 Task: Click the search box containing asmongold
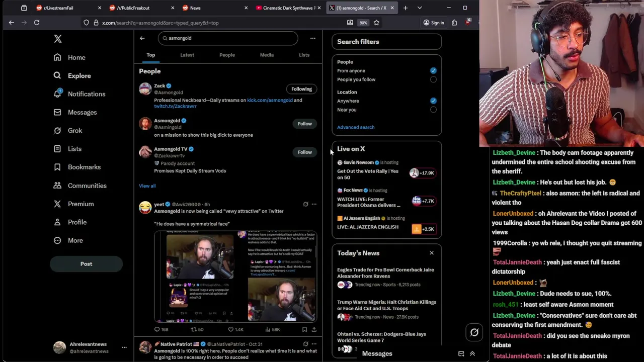[228, 38]
